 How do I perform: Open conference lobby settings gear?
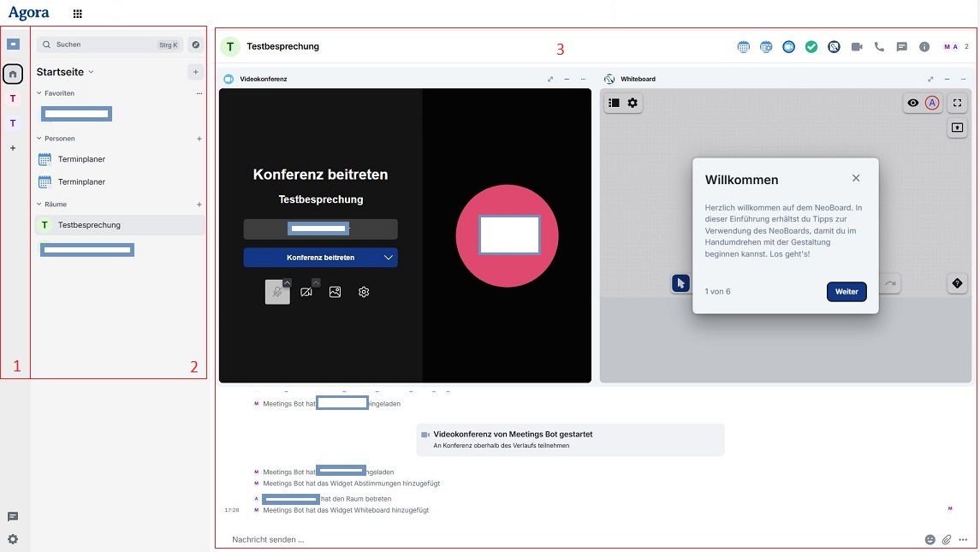point(364,292)
